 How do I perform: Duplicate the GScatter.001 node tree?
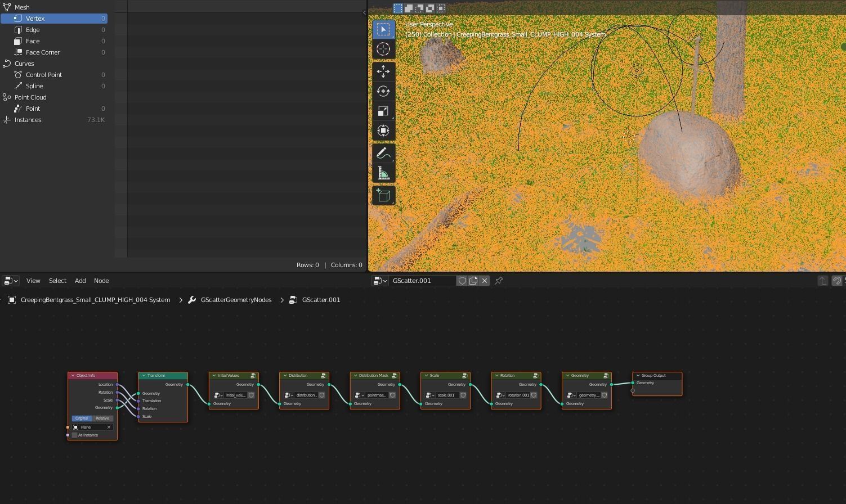pos(473,281)
